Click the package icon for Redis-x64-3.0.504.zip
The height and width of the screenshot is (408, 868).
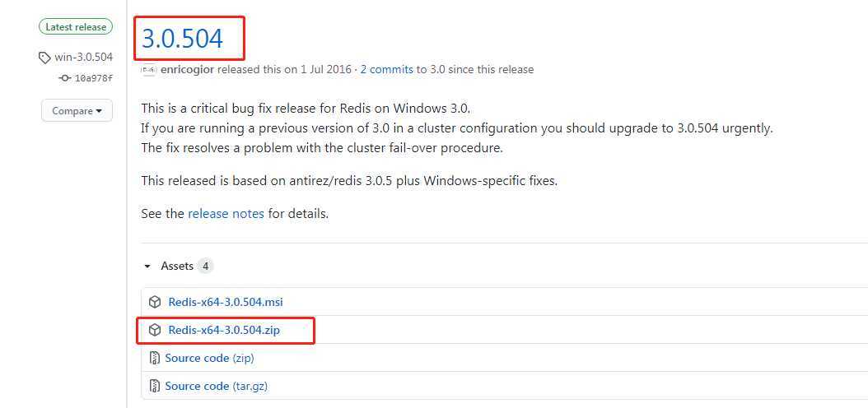[155, 331]
